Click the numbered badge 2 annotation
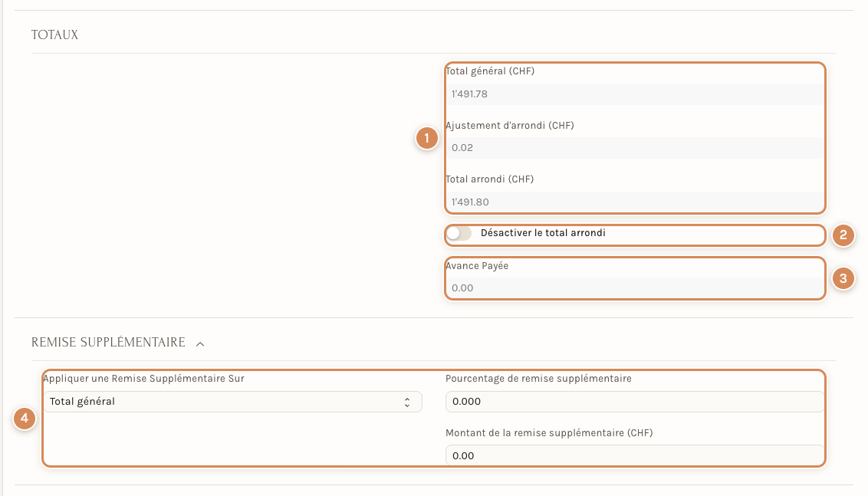 click(x=843, y=235)
